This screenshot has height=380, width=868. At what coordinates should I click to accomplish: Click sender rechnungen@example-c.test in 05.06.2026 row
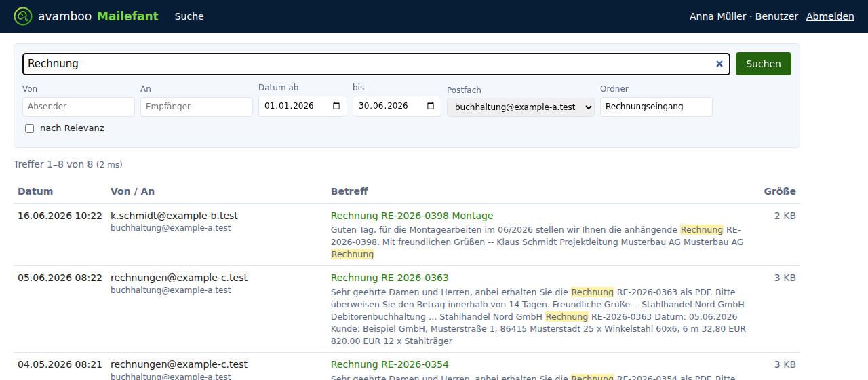(x=179, y=278)
